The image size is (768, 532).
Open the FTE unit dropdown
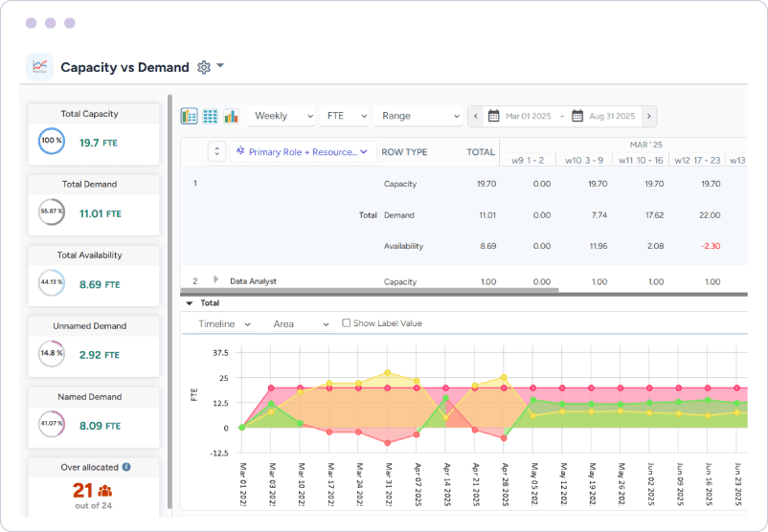click(345, 116)
